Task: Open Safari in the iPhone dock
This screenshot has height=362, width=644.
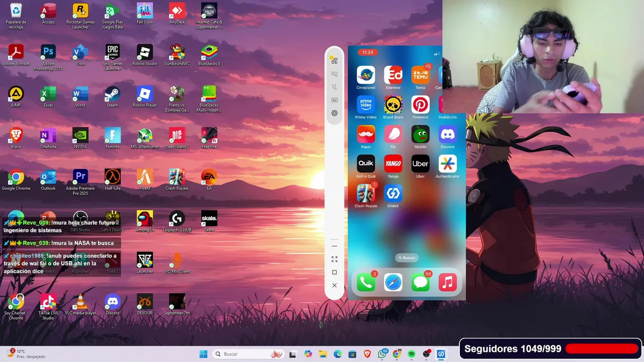Action: 393,283
